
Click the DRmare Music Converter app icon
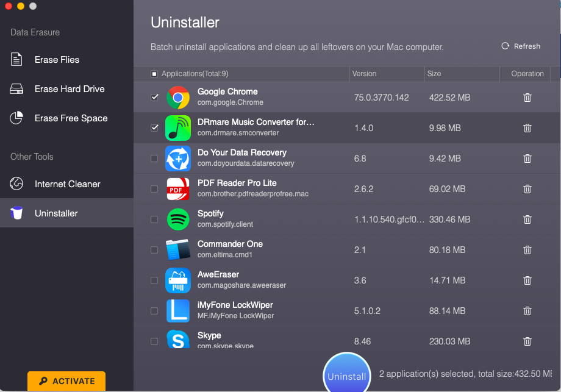[178, 127]
